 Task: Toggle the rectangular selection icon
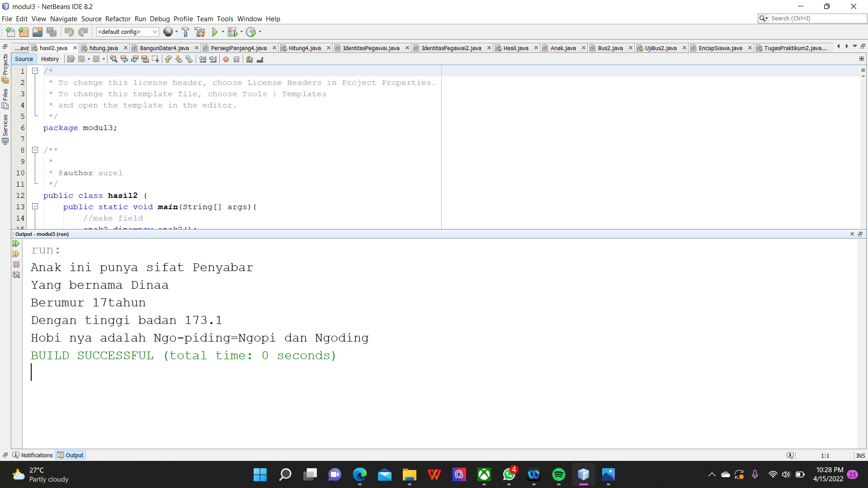coord(155,59)
